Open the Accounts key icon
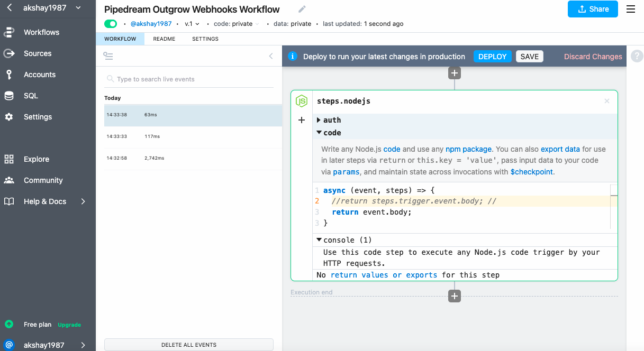Screen dimensions: 644x351 point(9,75)
